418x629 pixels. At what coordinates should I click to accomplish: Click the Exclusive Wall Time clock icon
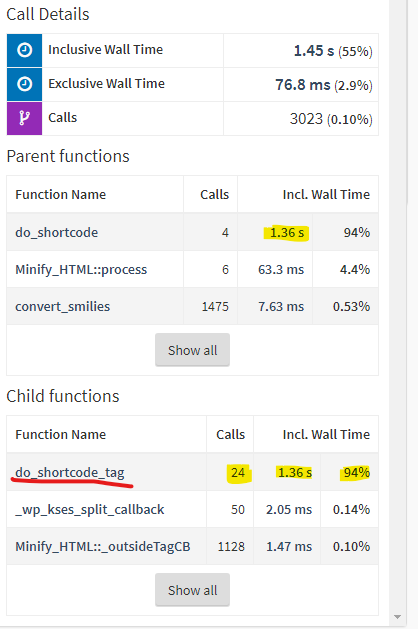(24, 84)
